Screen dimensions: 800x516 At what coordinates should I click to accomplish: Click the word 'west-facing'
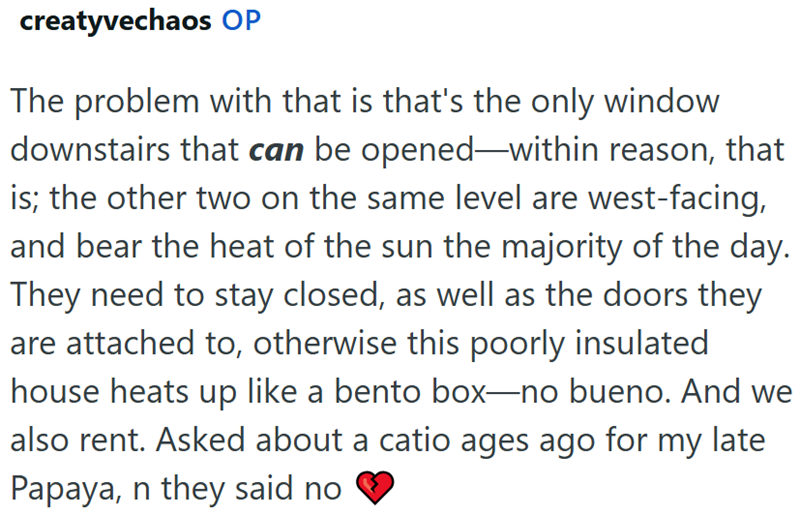click(x=677, y=199)
